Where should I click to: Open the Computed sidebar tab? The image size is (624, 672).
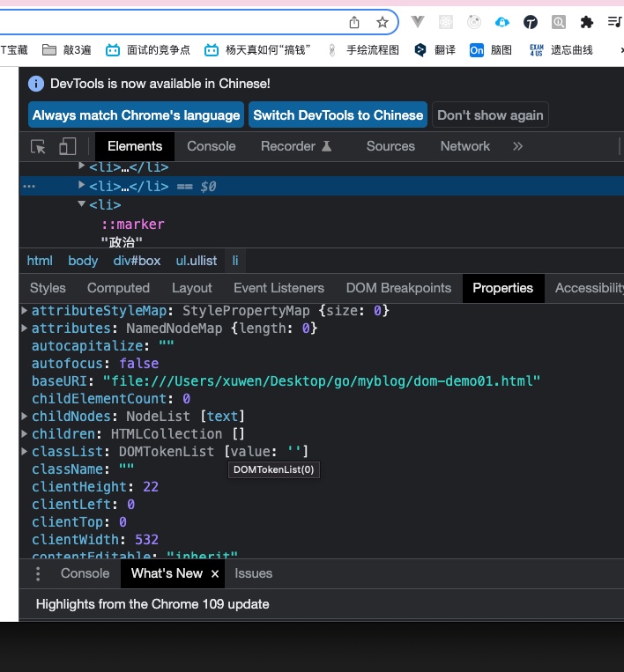pyautogui.click(x=118, y=288)
